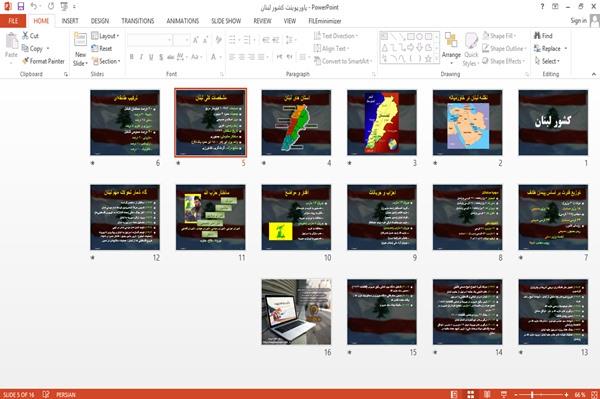Open the FILE menu tab
The image size is (600, 399).
(x=13, y=21)
